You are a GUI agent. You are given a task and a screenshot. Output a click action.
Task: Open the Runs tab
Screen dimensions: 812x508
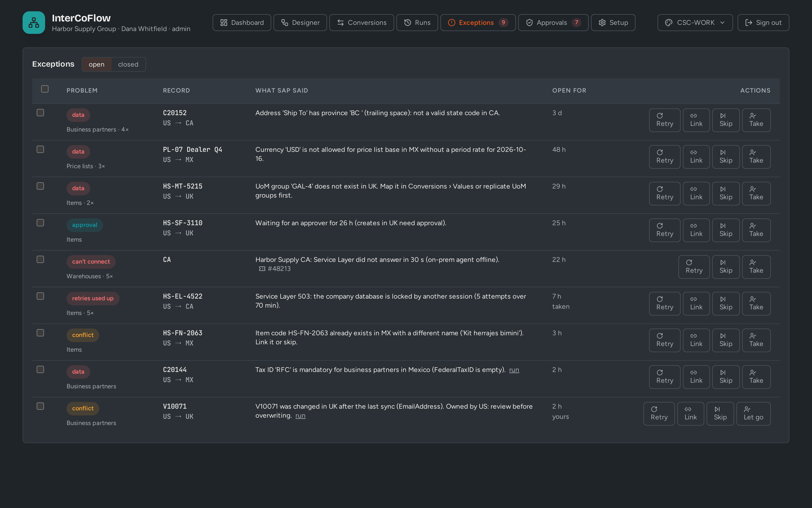417,23
